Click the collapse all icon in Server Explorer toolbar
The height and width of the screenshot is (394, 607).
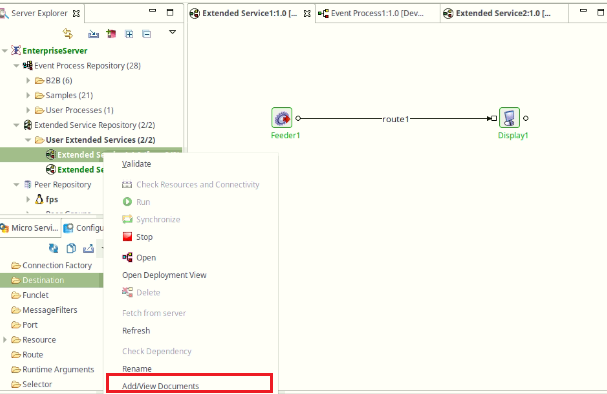pyautogui.click(x=147, y=34)
